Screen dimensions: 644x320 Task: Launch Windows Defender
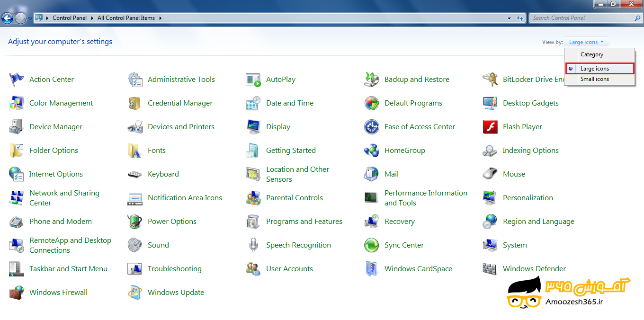coord(534,269)
